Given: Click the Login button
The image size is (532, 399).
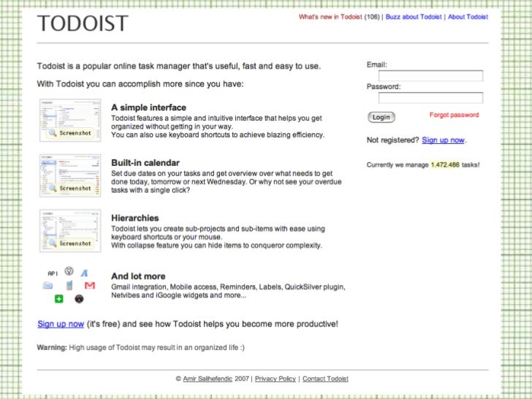Looking at the screenshot, I should tap(381, 118).
